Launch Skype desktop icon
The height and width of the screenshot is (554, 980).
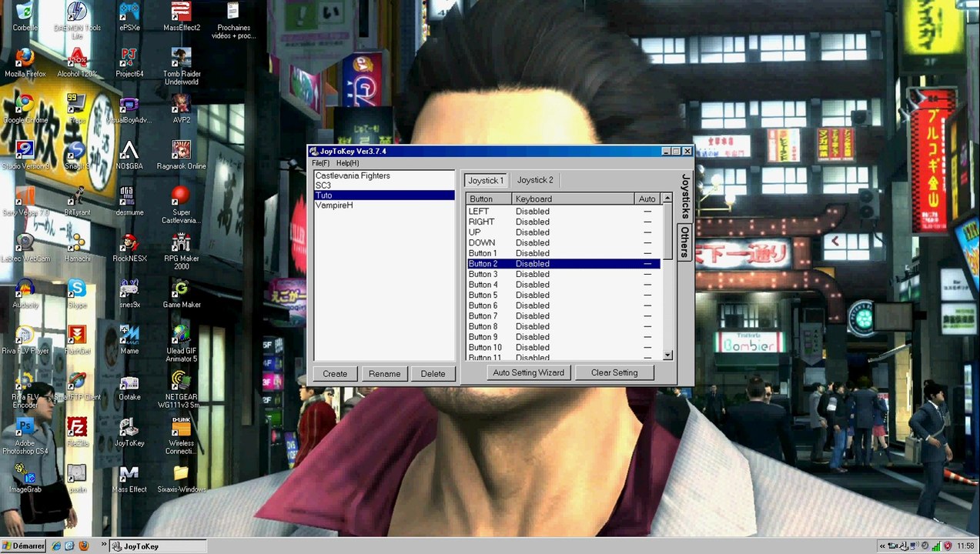click(x=77, y=293)
